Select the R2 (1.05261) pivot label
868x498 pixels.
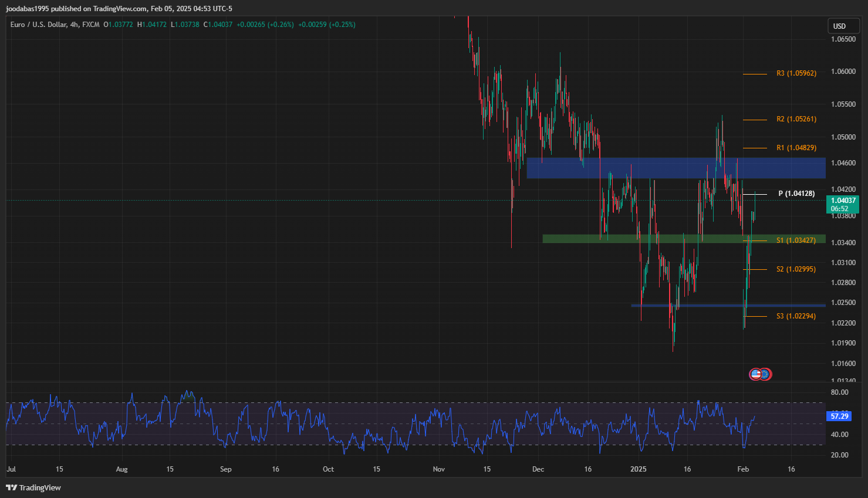[x=796, y=119]
